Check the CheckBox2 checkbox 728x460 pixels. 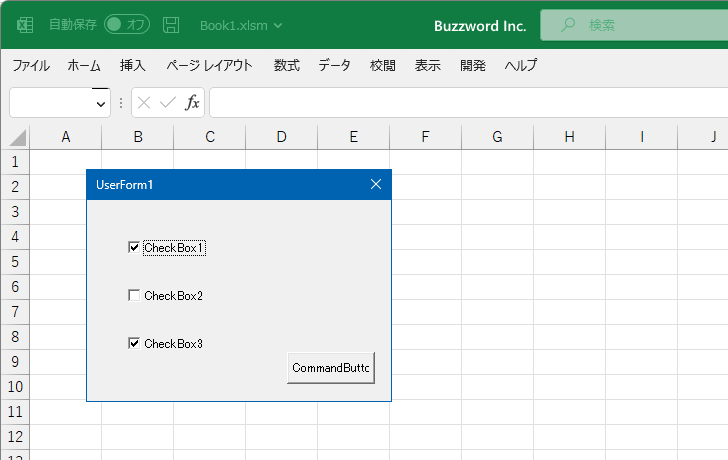[x=134, y=295]
